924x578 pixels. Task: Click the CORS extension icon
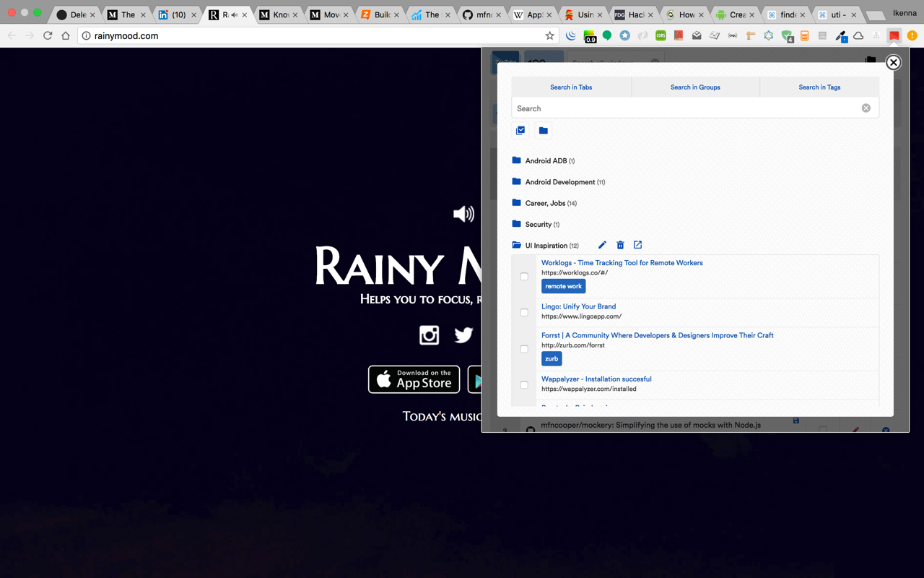coord(661,35)
